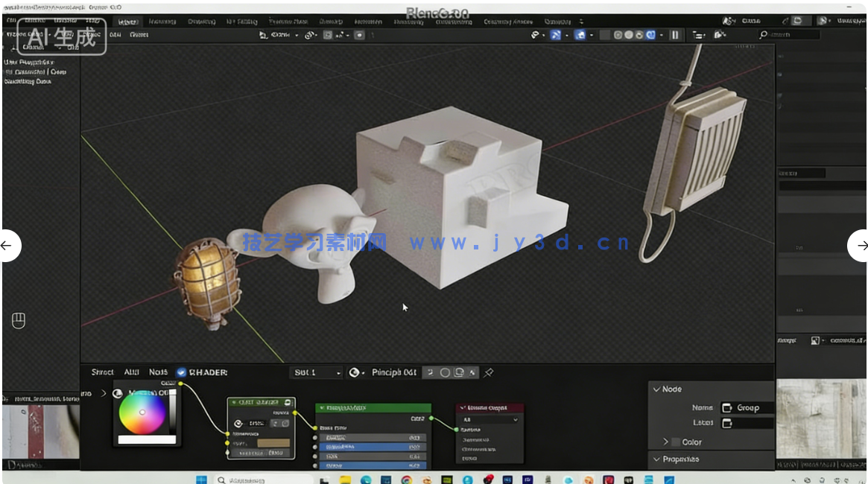Click the right navigation arrow button

tap(861, 246)
